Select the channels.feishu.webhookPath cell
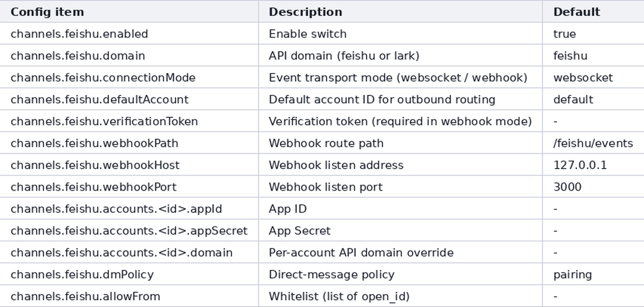Image resolution: width=644 pixels, height=307 pixels. pos(129,143)
